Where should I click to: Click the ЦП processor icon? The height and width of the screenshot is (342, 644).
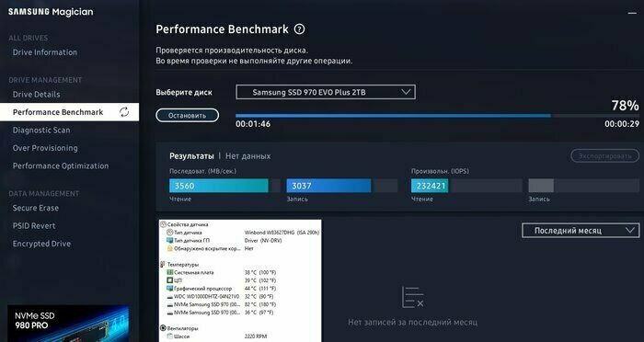[x=170, y=280]
